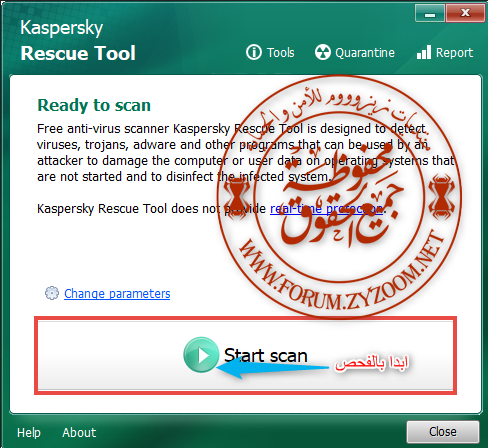
Task: Click the Ready to scan heading
Action: [94, 105]
